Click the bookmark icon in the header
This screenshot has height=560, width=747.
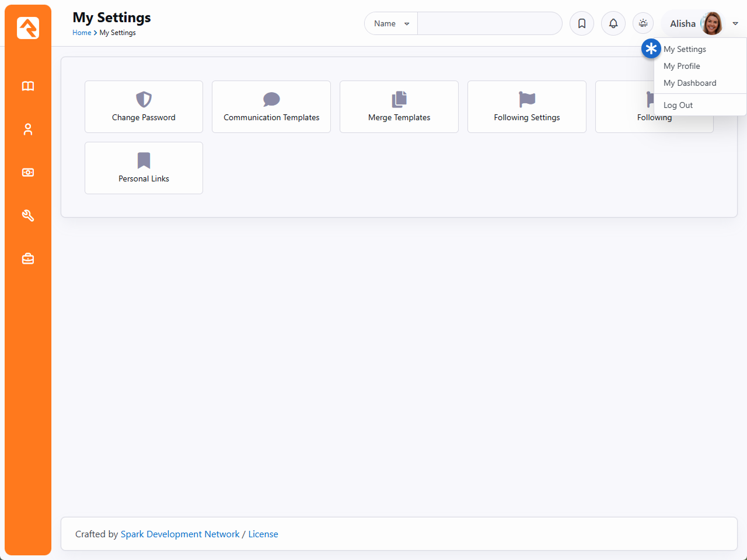[582, 24]
